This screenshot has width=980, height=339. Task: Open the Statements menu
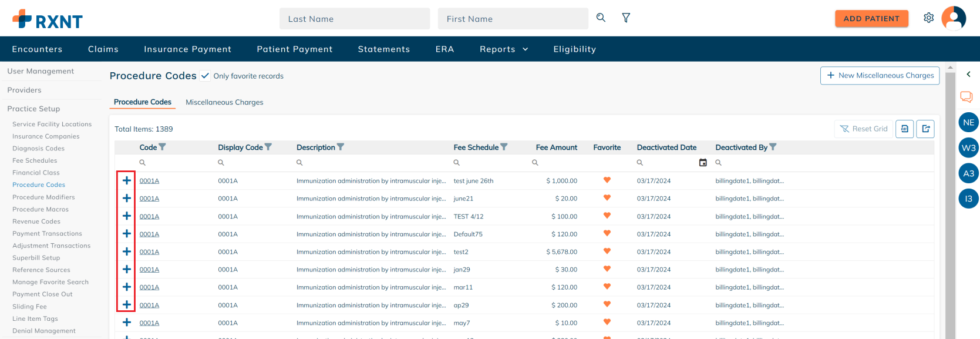pyautogui.click(x=384, y=49)
